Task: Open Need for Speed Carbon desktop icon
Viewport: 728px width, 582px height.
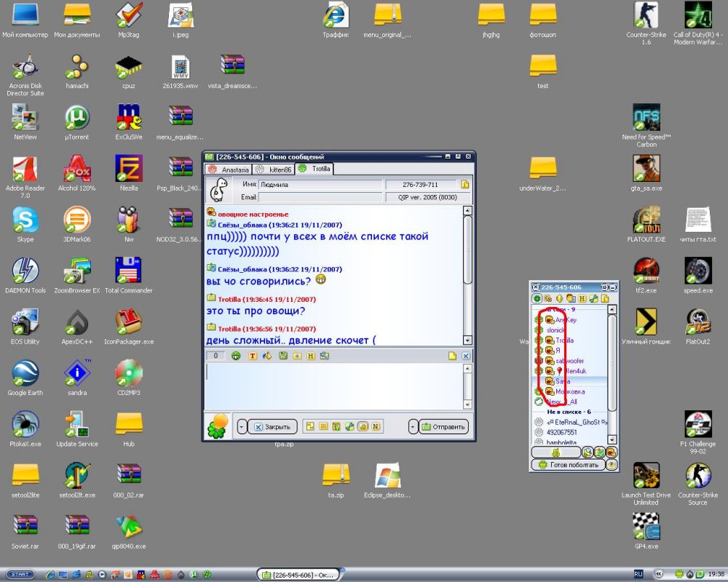Action: pos(646,124)
